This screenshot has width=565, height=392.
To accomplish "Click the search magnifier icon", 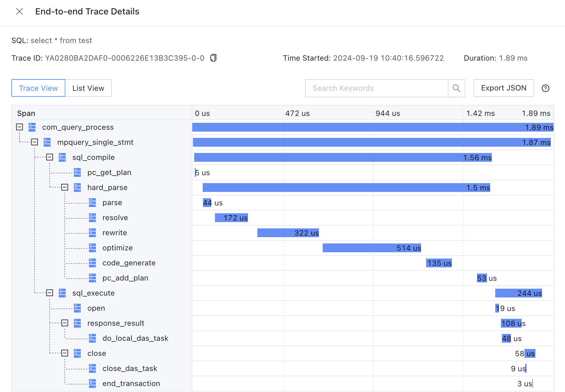I will tap(456, 88).
